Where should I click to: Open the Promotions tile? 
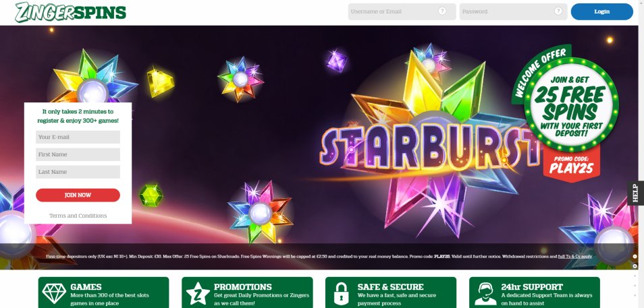(247, 292)
